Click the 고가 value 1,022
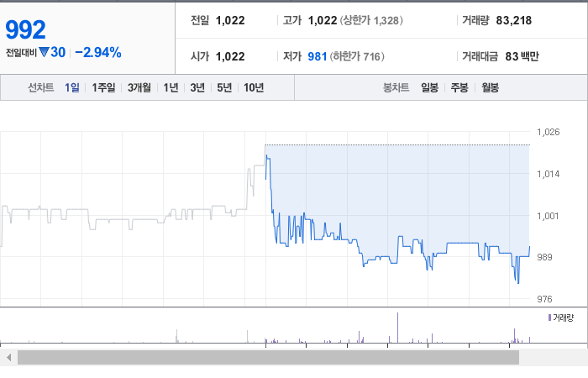Screen dimensions: 588x378 click(323, 20)
